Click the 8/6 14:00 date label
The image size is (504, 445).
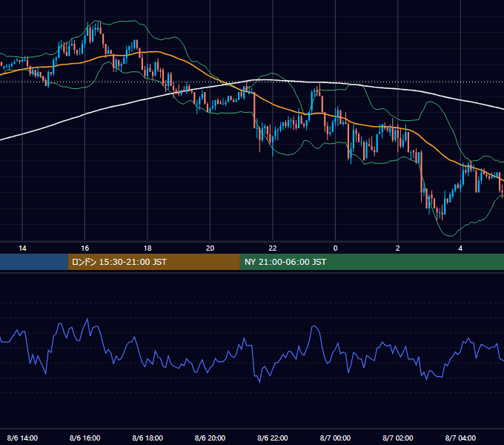[x=22, y=438]
